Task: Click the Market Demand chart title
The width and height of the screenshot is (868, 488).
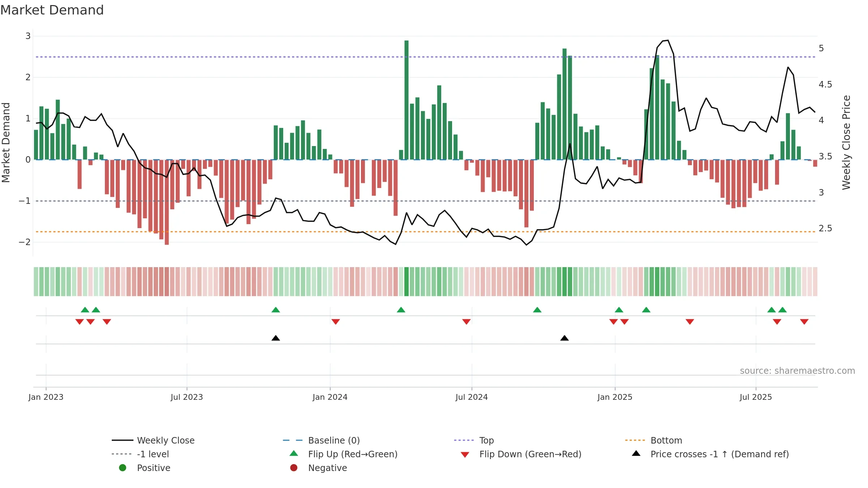Action: click(52, 10)
